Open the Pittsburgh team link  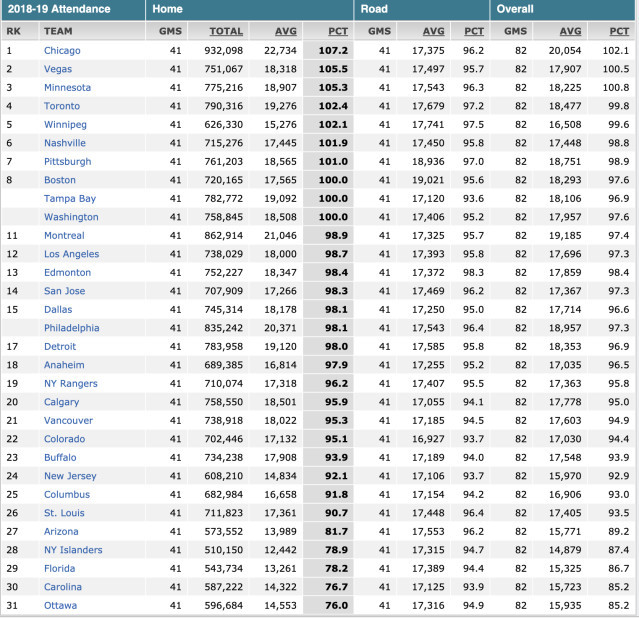coord(68,161)
